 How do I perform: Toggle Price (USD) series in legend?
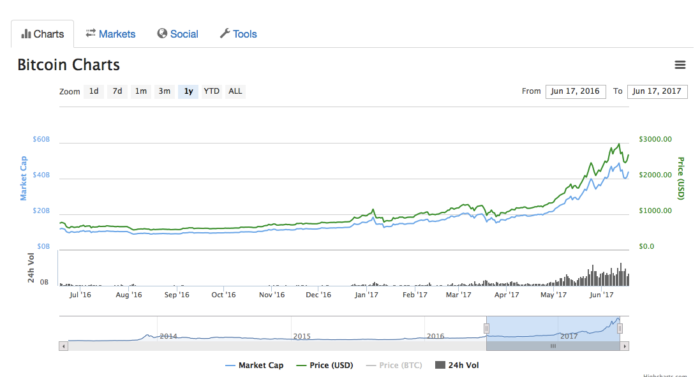click(325, 365)
